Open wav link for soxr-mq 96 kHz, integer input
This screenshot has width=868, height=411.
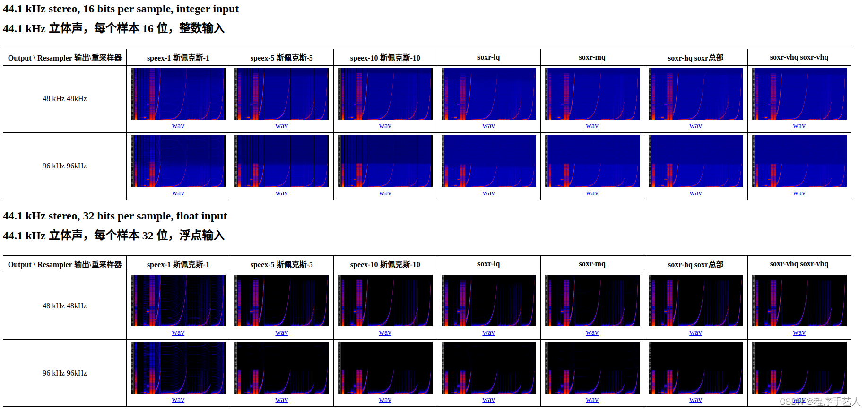tap(592, 193)
